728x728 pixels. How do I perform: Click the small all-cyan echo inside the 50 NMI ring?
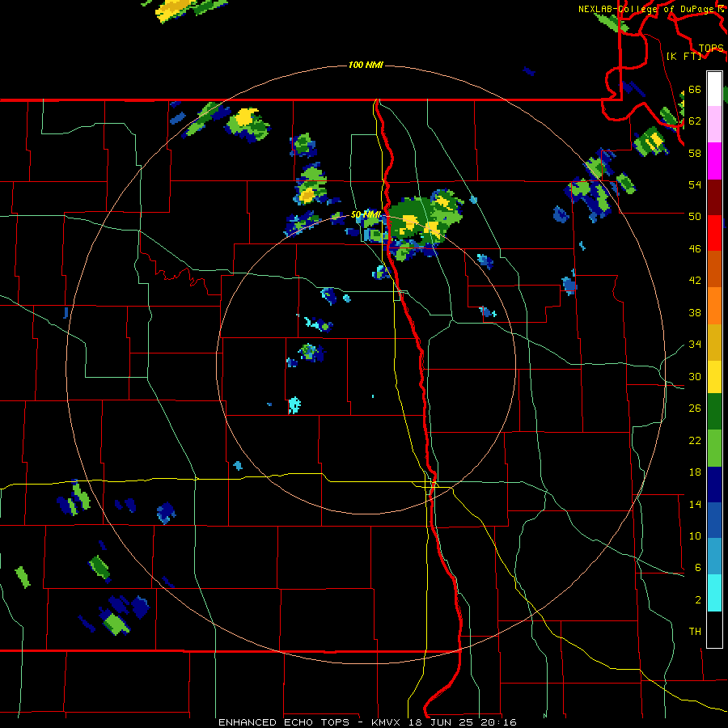coord(294,405)
